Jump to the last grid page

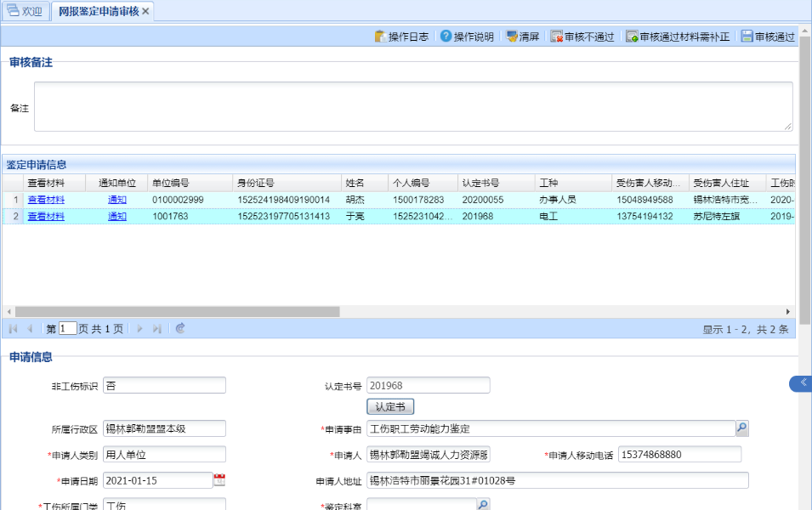coord(157,329)
